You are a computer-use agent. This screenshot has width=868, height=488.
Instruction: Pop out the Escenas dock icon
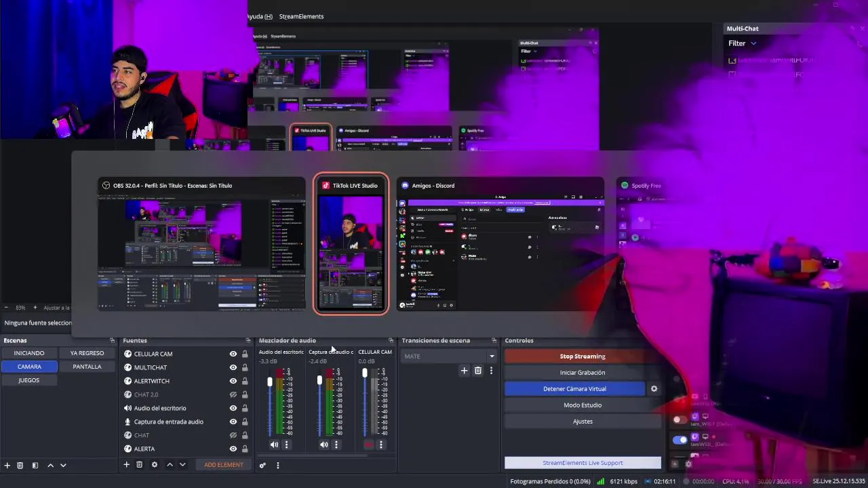click(x=113, y=340)
